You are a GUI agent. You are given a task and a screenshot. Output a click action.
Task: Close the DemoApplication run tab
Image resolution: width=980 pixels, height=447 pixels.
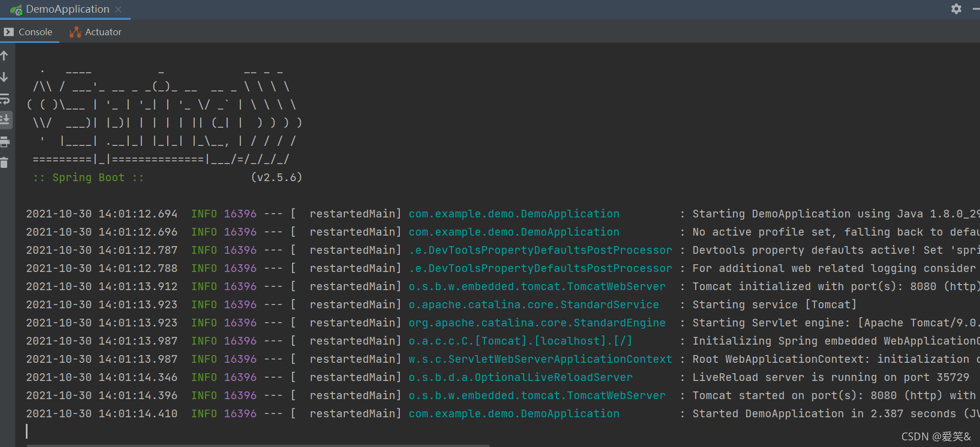coord(118,9)
